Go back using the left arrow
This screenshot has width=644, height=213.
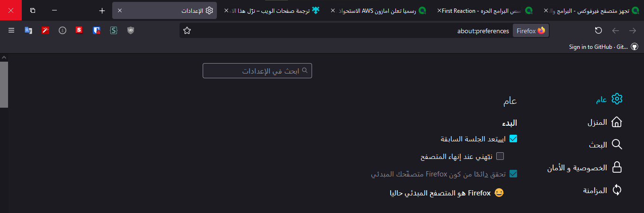point(616,31)
